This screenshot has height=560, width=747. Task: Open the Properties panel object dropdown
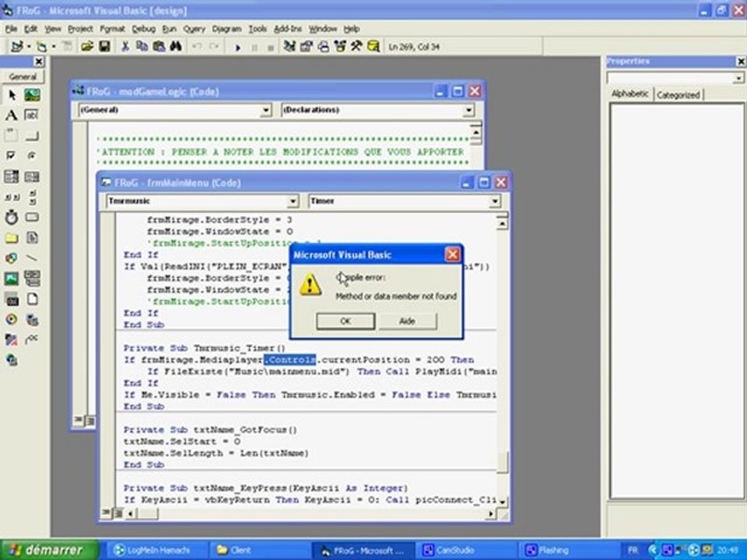tap(738, 78)
